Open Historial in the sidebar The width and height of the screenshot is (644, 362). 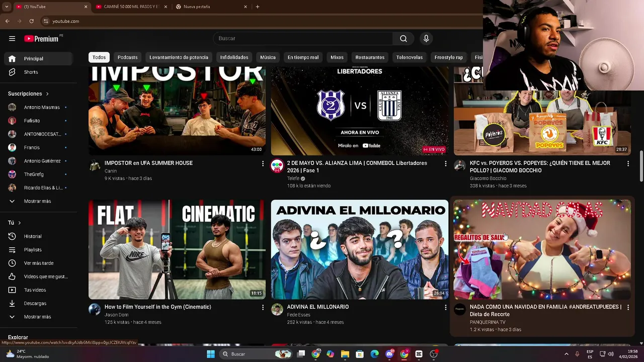pyautogui.click(x=38, y=236)
